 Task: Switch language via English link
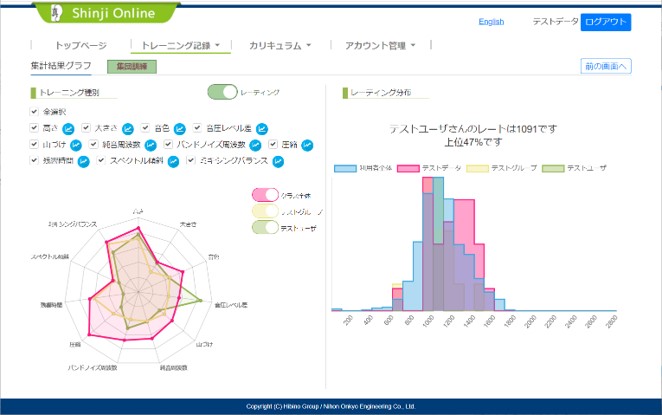[491, 22]
